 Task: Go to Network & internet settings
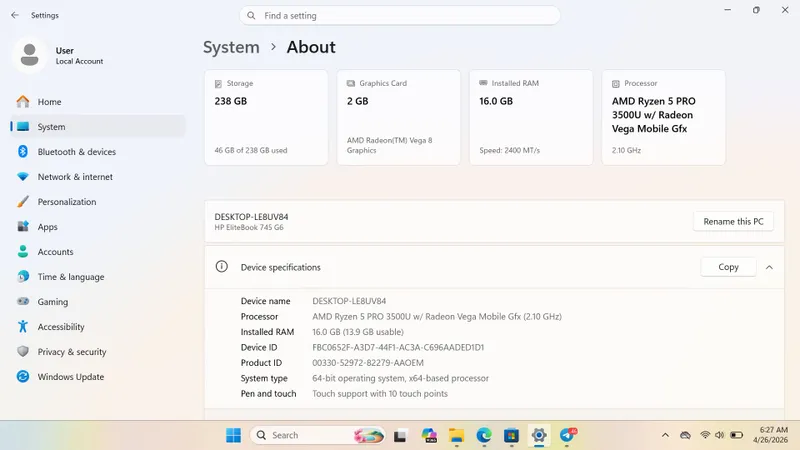[x=98, y=177]
